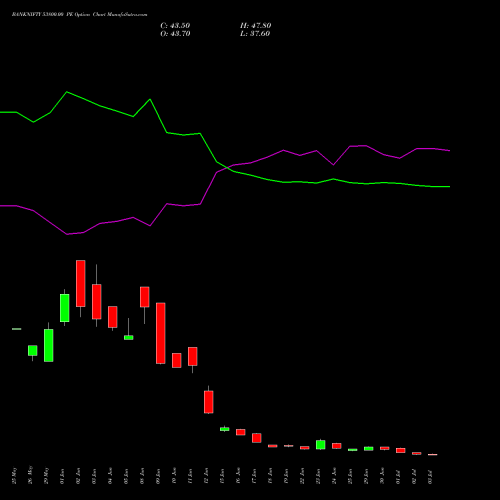Screen dimensions: 500x500
Task: Click the 19 Jun date label
Action: (286, 476)
